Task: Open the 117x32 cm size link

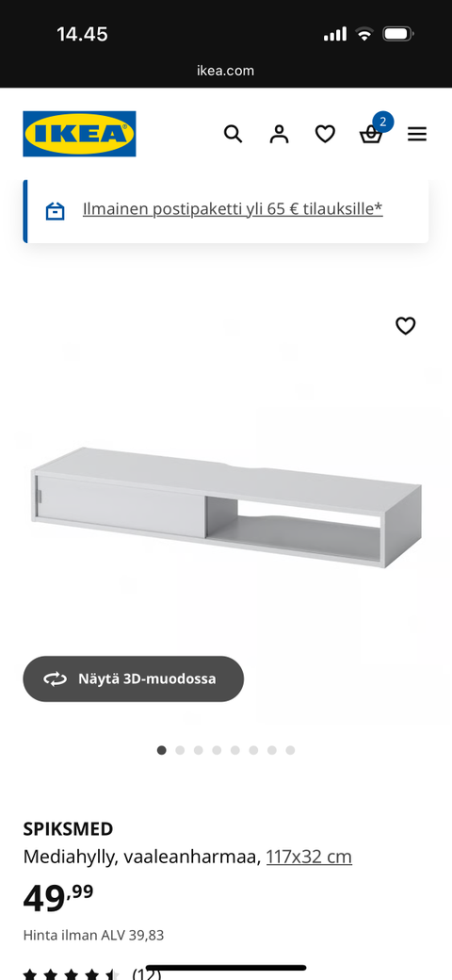Action: click(x=309, y=857)
